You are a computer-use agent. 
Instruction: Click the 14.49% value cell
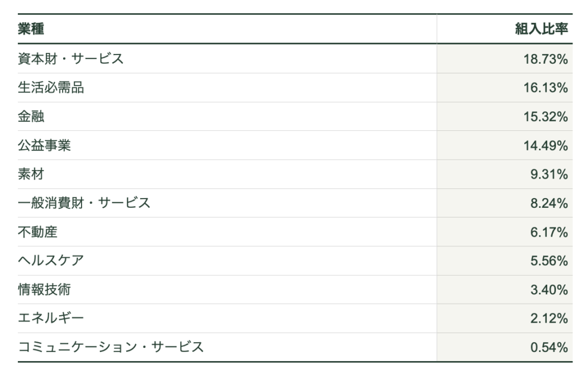(546, 146)
